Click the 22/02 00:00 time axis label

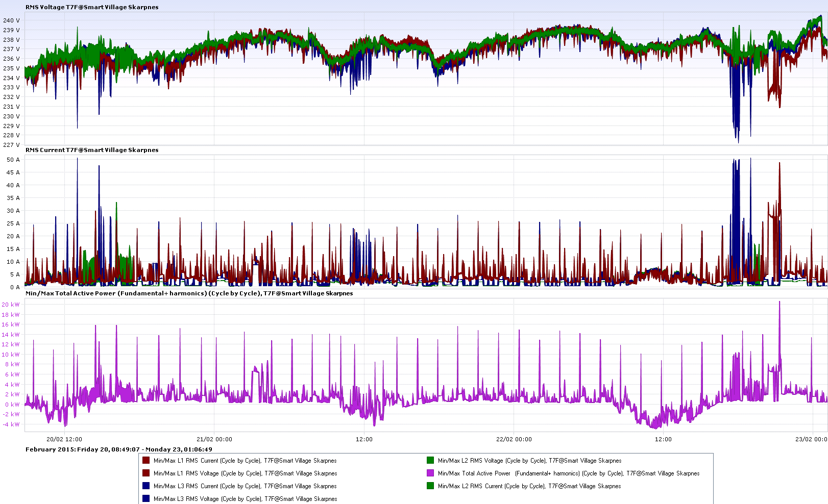[514, 439]
